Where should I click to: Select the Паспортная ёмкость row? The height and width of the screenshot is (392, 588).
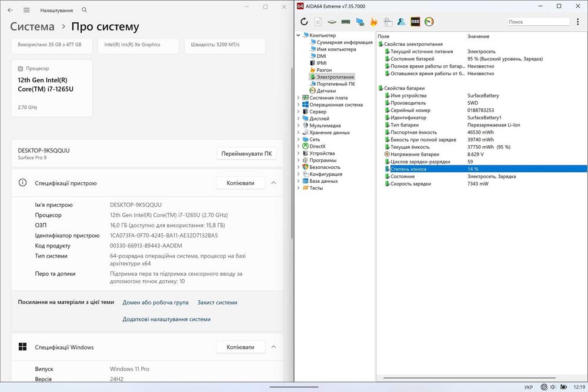click(x=486, y=132)
